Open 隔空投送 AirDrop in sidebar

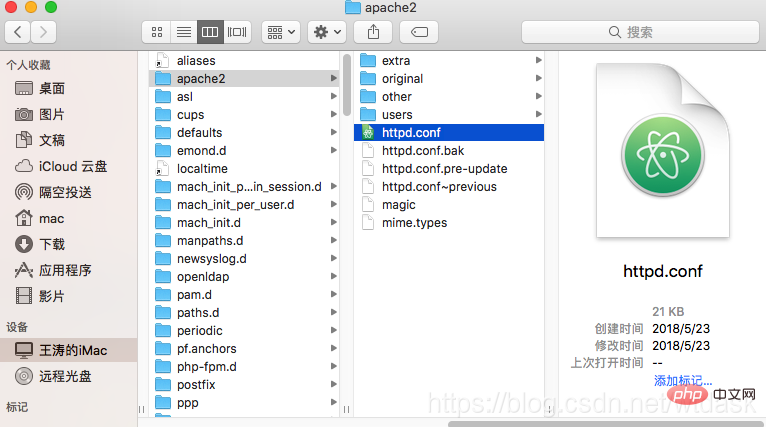[66, 192]
